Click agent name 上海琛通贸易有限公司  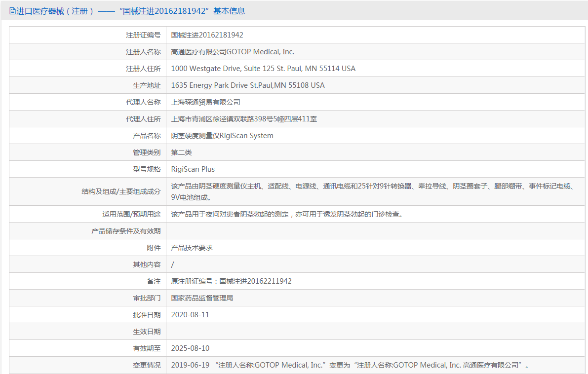(x=205, y=102)
